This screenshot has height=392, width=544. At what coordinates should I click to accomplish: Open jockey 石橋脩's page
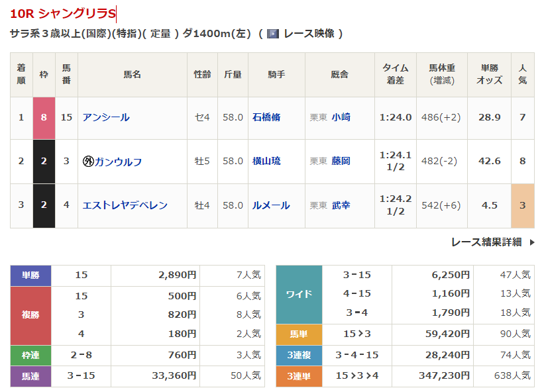click(x=266, y=117)
